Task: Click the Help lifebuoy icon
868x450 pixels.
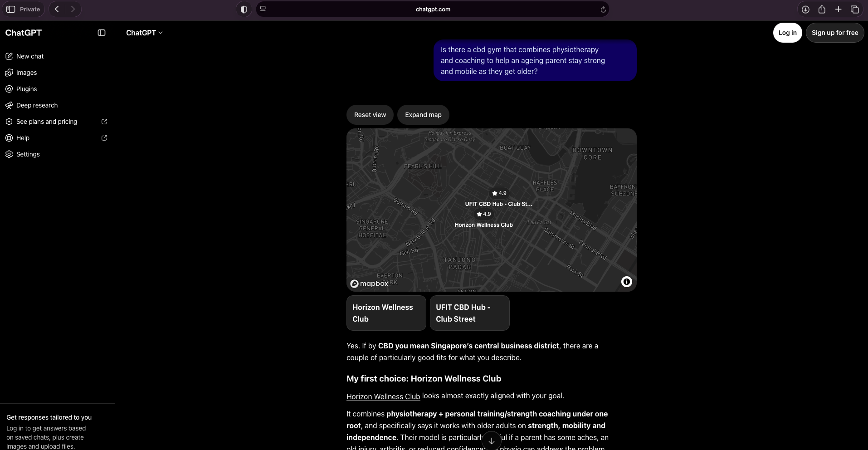Action: coord(9,138)
